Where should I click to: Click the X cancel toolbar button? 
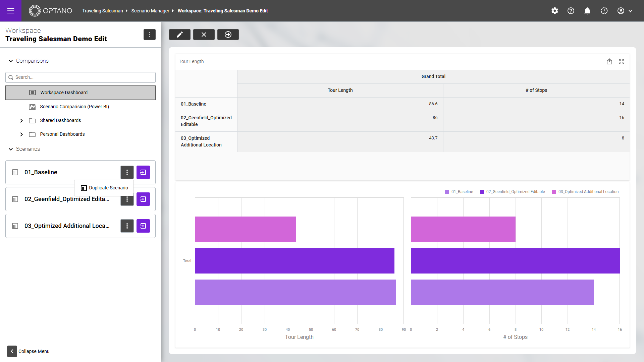click(204, 35)
